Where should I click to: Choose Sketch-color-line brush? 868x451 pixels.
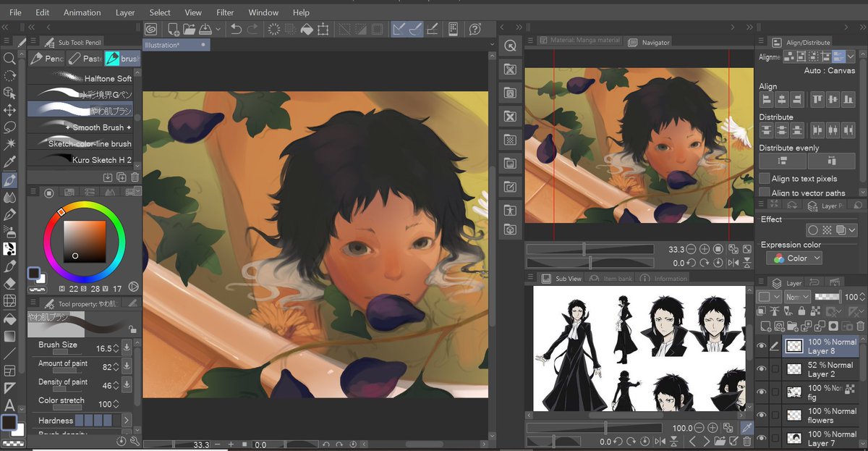point(81,143)
